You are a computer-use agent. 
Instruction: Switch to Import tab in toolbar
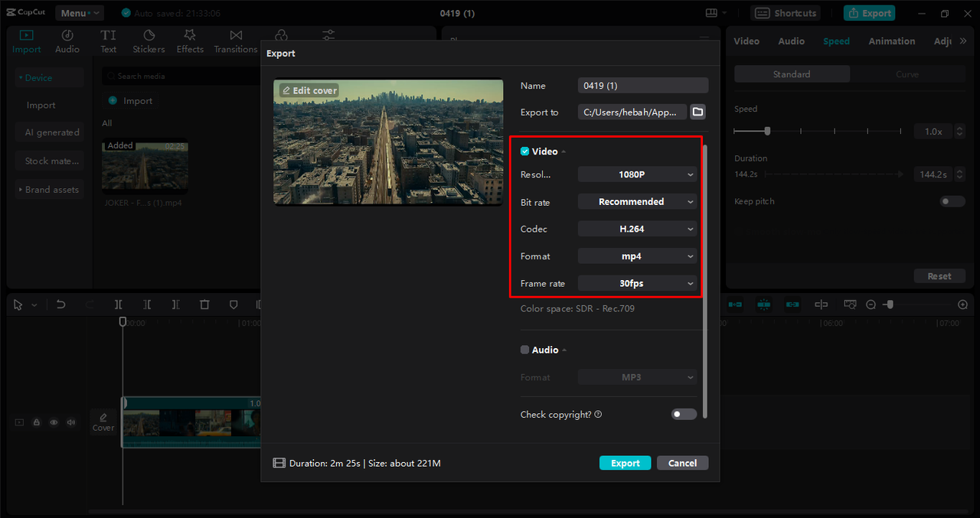(27, 41)
